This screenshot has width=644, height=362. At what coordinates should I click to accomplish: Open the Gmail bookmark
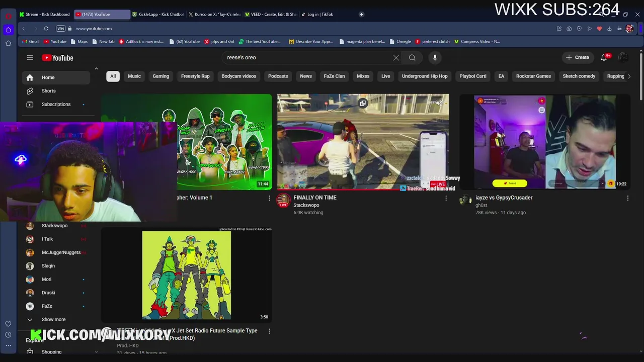[x=30, y=42]
